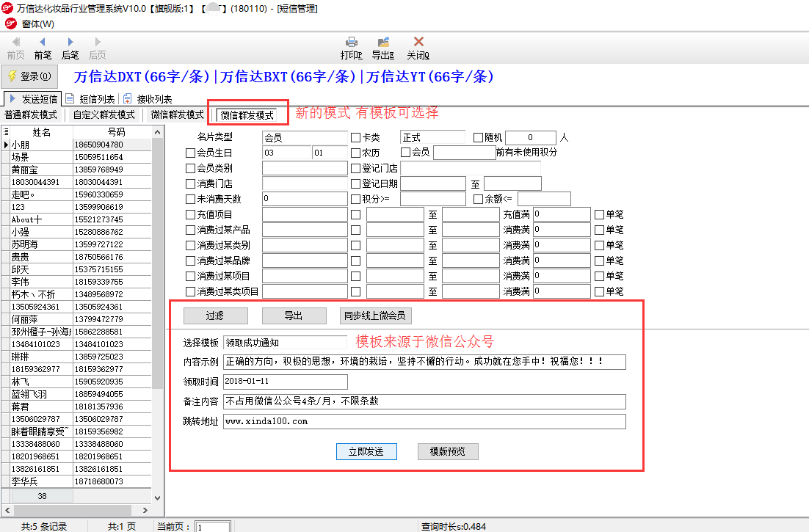Open the 名片类型 dropdown showing 会员
This screenshot has height=532, width=809.
[304, 137]
